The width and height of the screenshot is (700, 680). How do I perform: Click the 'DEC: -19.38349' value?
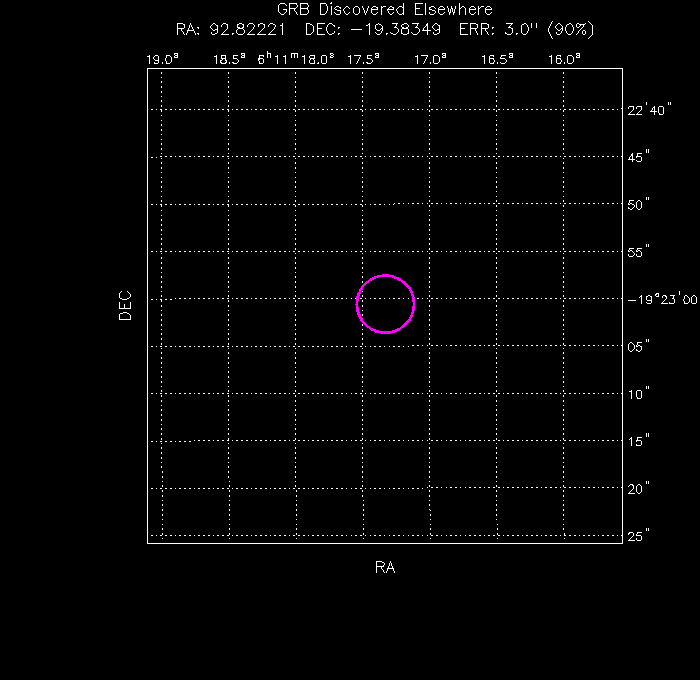point(373,29)
